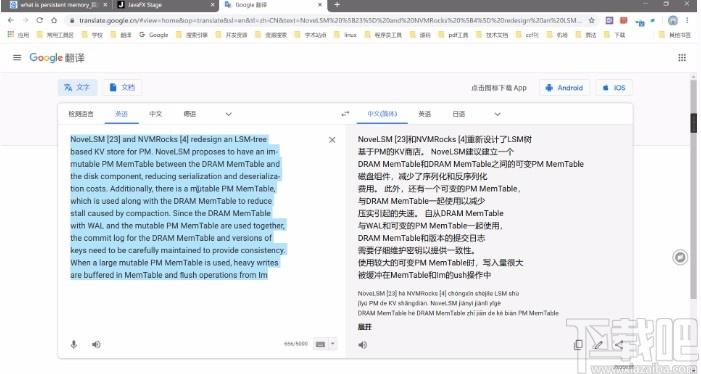Click the site info lock icon
The image size is (701, 374).
click(x=72, y=20)
